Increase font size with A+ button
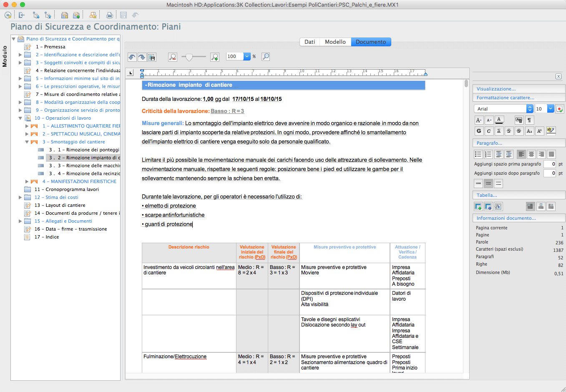The image size is (566, 392). pyautogui.click(x=479, y=120)
